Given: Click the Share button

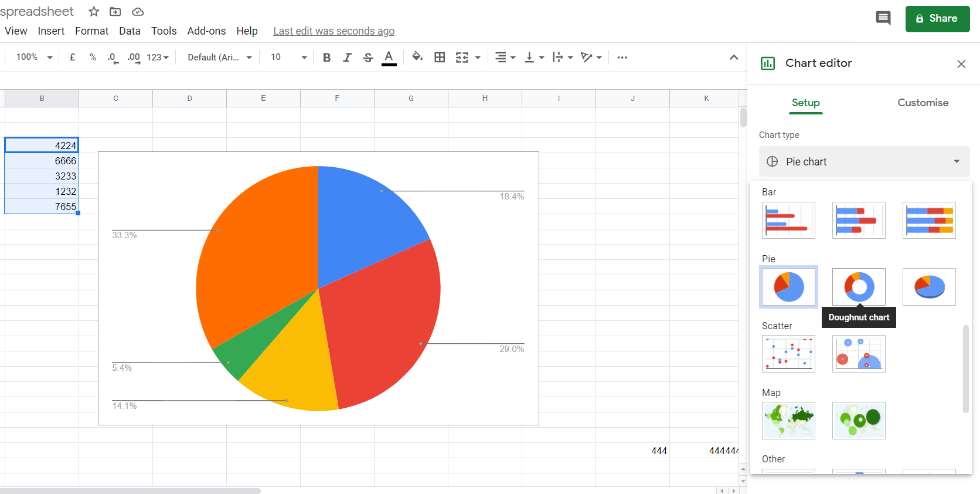Looking at the screenshot, I should 937,19.
